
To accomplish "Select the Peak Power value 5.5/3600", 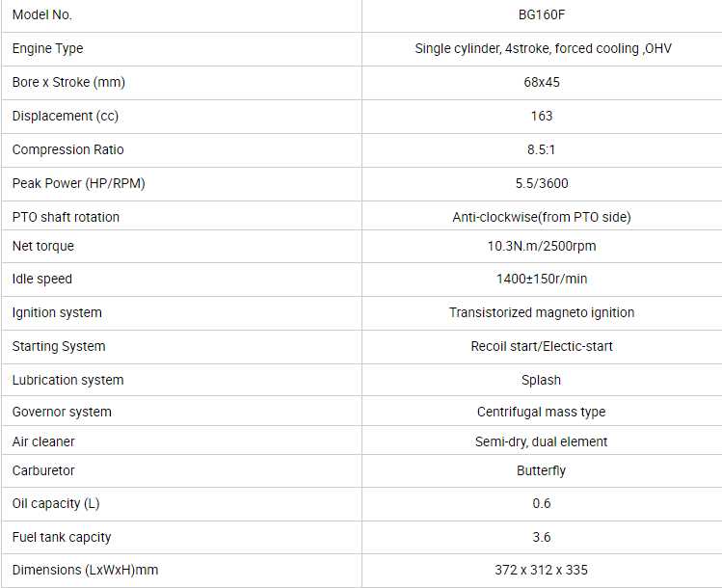I will tap(541, 183).
